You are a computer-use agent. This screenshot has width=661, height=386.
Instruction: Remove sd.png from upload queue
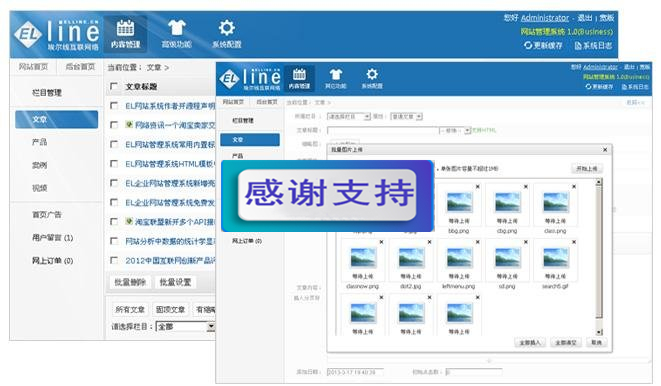[526, 242]
